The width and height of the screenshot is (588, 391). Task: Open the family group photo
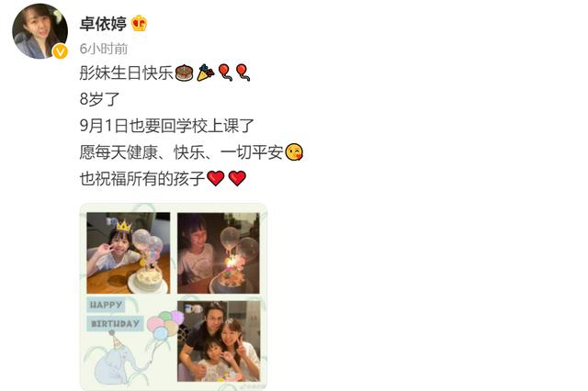pyautogui.click(x=219, y=341)
